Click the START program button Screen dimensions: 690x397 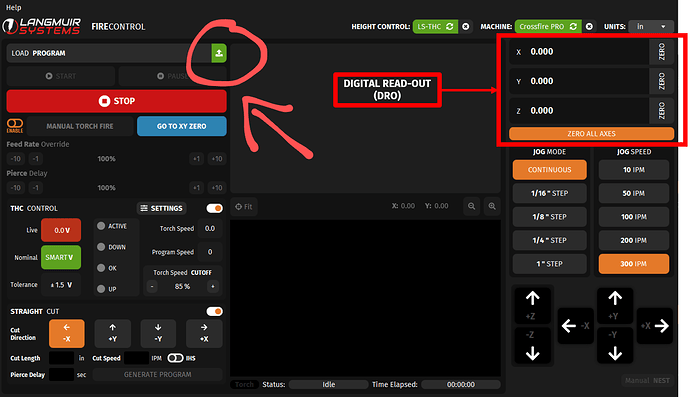[61, 76]
